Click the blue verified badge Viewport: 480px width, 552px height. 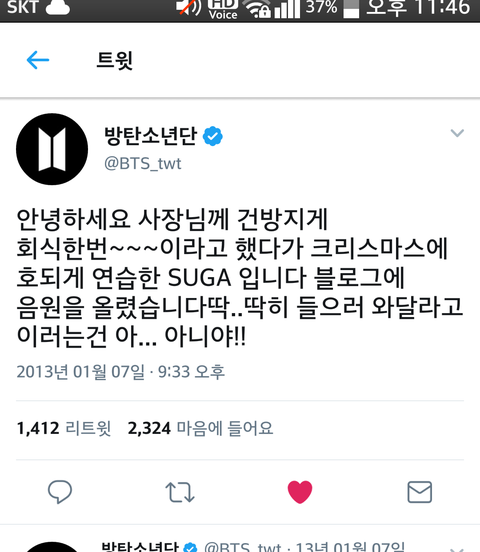(213, 136)
